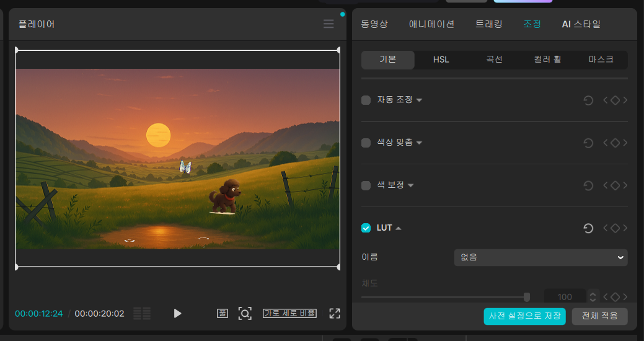The image size is (644, 341).
Task: Open the 마스크 sub-tab
Action: pyautogui.click(x=601, y=60)
